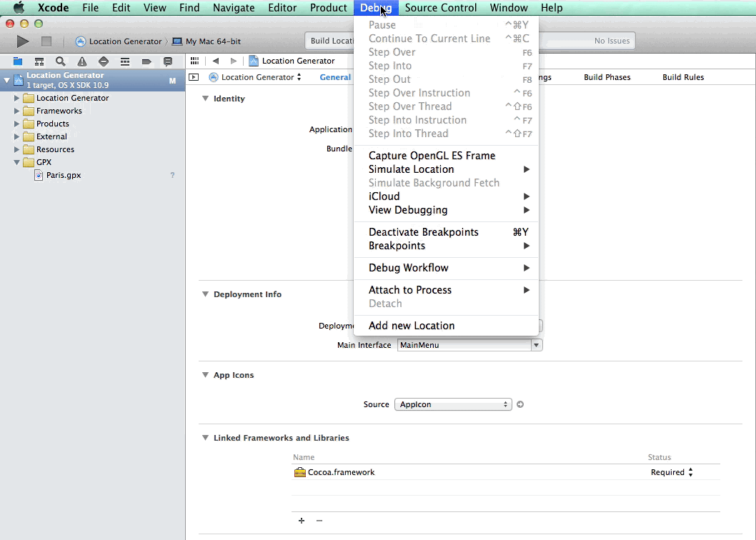
Task: Collapse Linked Frameworks and Libraries section
Action: tap(205, 438)
